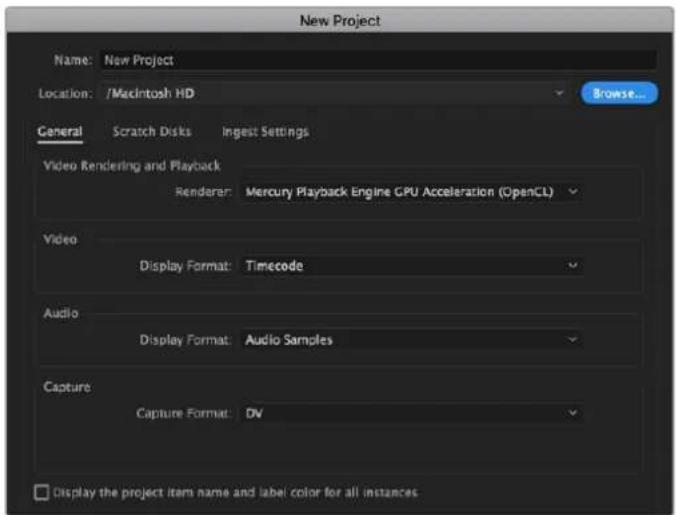Click the Name field containing New Project

tap(379, 60)
